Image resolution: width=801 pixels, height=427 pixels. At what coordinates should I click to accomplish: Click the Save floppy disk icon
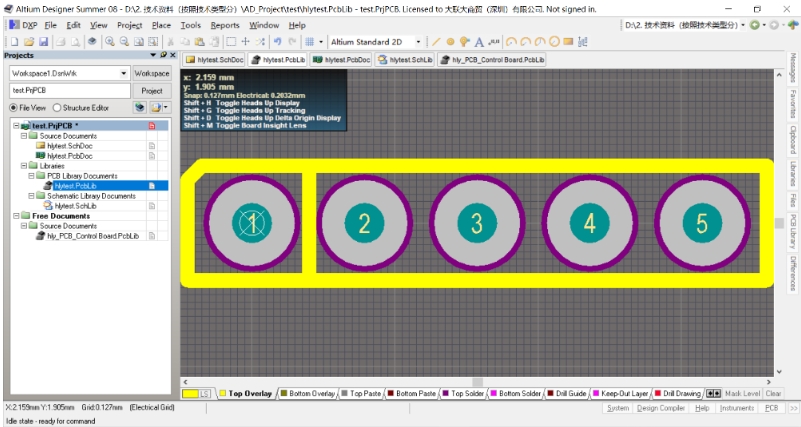click(43, 42)
